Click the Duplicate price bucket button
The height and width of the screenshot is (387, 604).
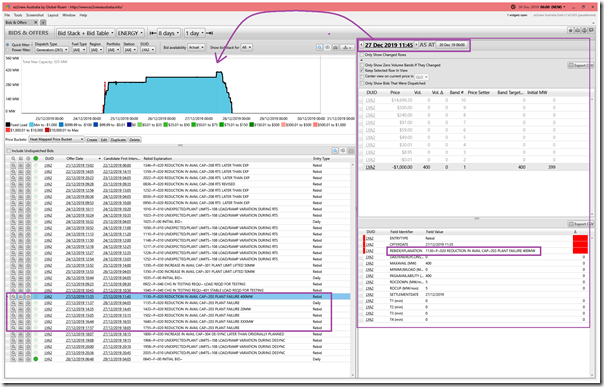[118, 139]
